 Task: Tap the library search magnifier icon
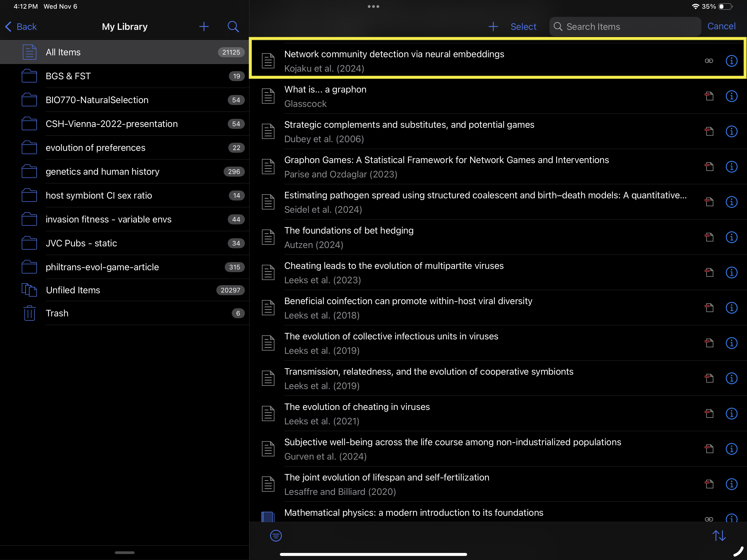tap(233, 27)
